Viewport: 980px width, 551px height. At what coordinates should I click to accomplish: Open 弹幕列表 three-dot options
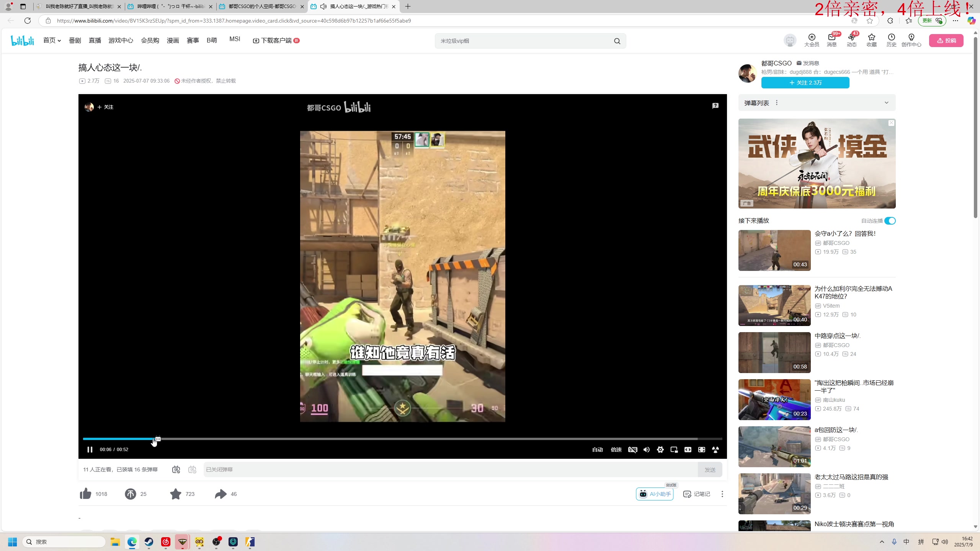777,103
